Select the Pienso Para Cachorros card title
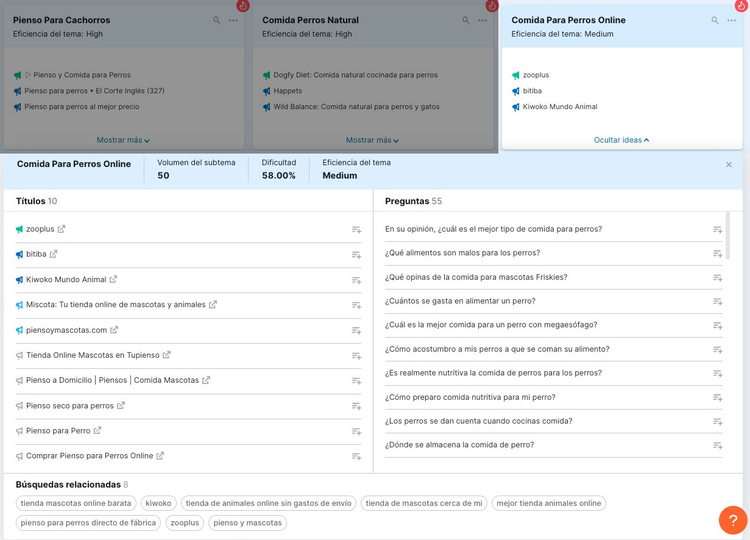Viewport: 750px width, 540px height. (62, 20)
